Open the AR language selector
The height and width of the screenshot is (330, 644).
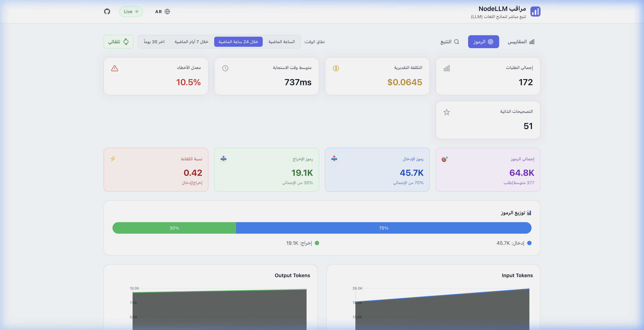(x=162, y=12)
